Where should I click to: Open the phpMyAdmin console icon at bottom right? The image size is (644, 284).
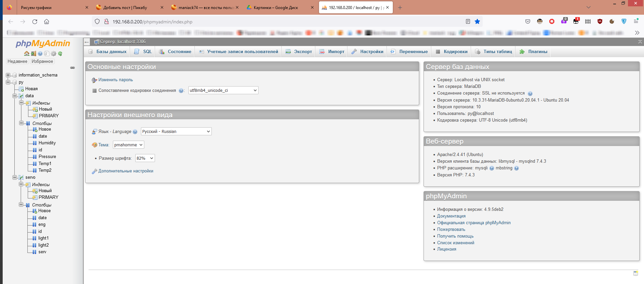pos(636,273)
